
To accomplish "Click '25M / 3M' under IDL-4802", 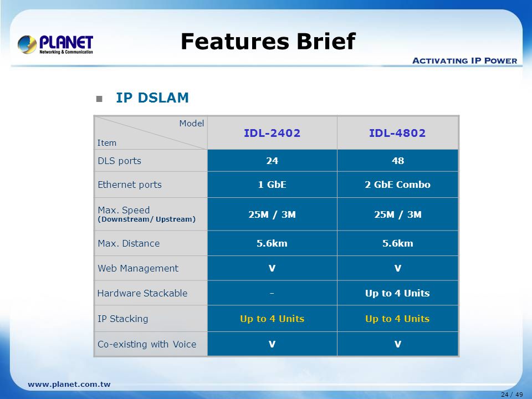I will coord(398,214).
